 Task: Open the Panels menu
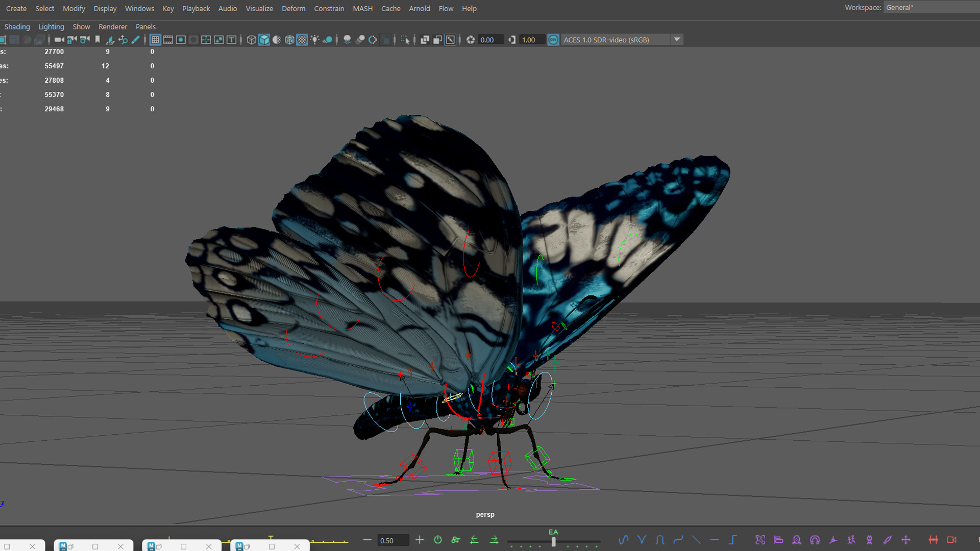click(145, 27)
